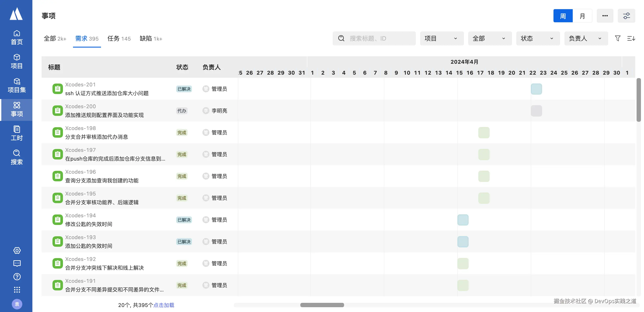The height and width of the screenshot is (312, 644).
Task: Click the sort order icon
Action: (631, 38)
